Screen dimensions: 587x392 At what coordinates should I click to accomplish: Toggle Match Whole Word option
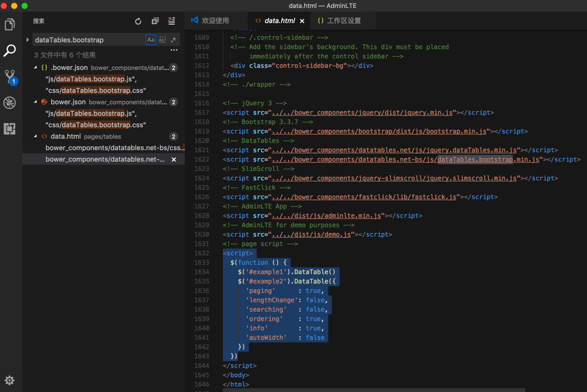(162, 40)
